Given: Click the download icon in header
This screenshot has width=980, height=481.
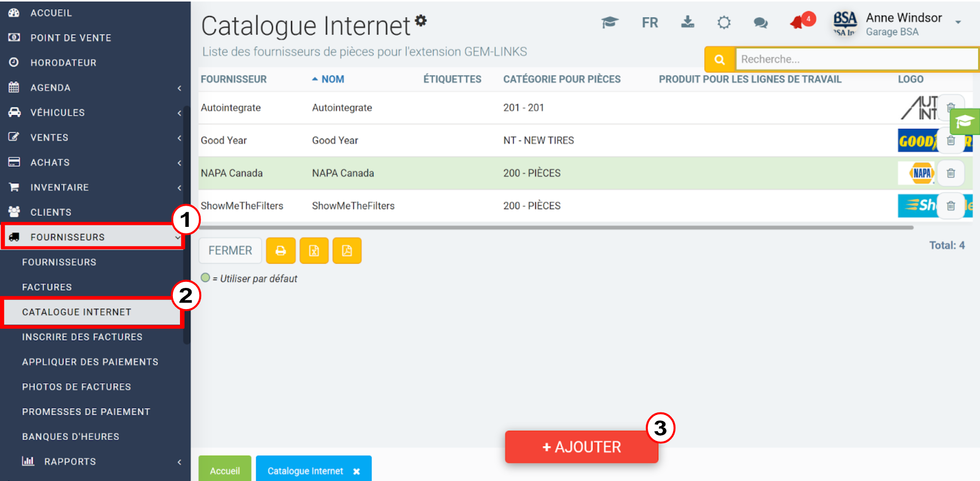Looking at the screenshot, I should coord(688,22).
